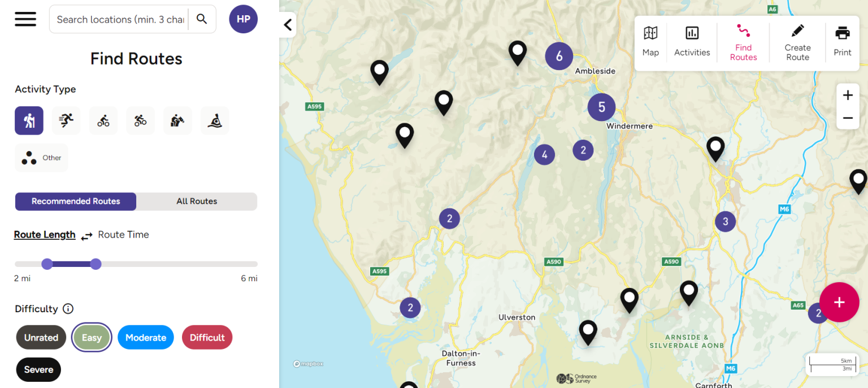Screen dimensions: 868x388
Task: Click the Difficulty info icon
Action: tap(68, 309)
